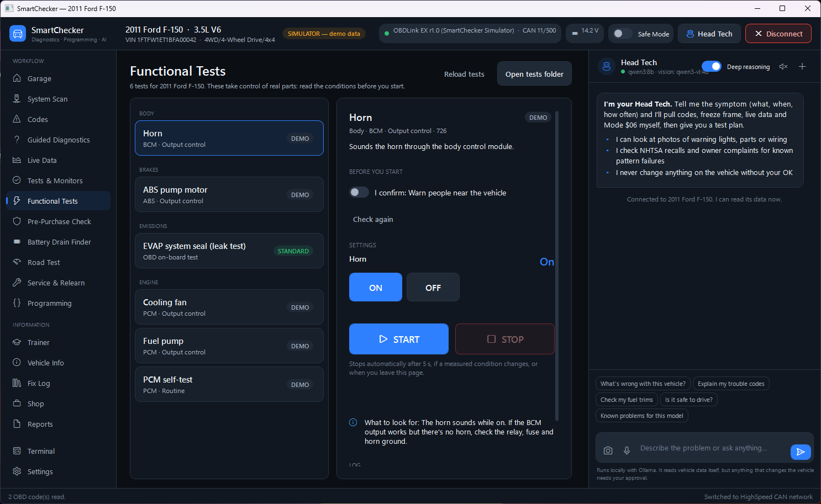
Task: Attach a photo with the camera icon
Action: [608, 450]
